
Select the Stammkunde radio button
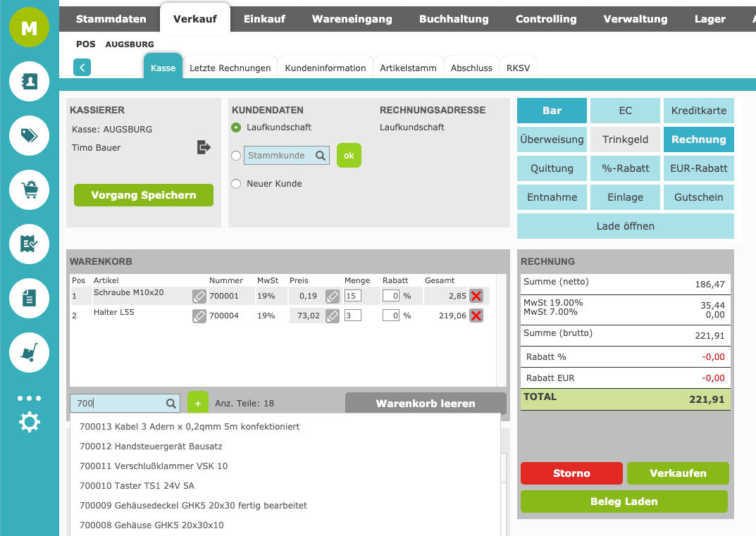[x=236, y=156]
